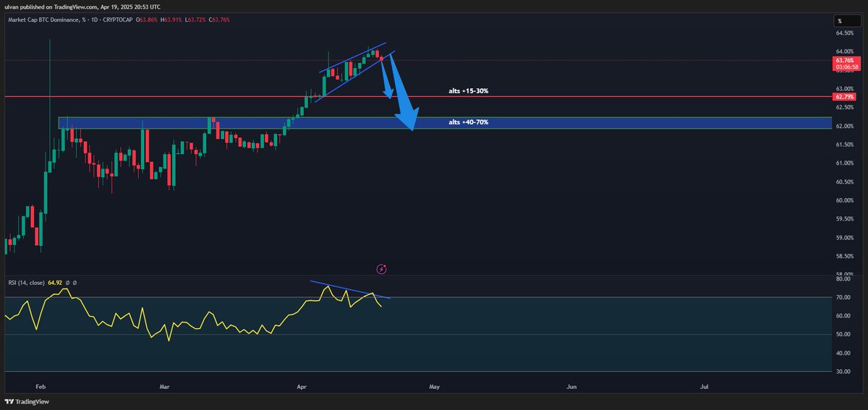Click the RSI scale value 50.00
The image size is (868, 410).
pyautogui.click(x=842, y=334)
